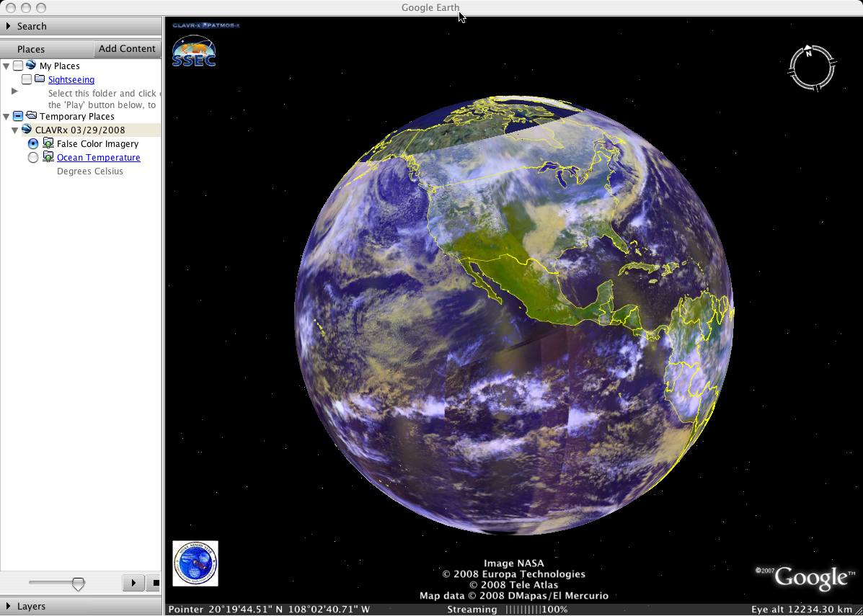Click the round NOAA seal logo
The width and height of the screenshot is (863, 616).
pyautogui.click(x=195, y=563)
